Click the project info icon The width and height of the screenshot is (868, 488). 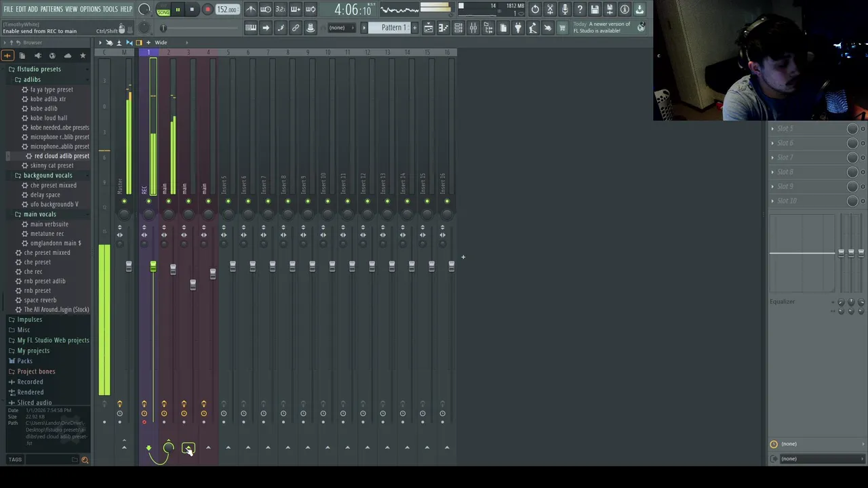[x=625, y=9]
